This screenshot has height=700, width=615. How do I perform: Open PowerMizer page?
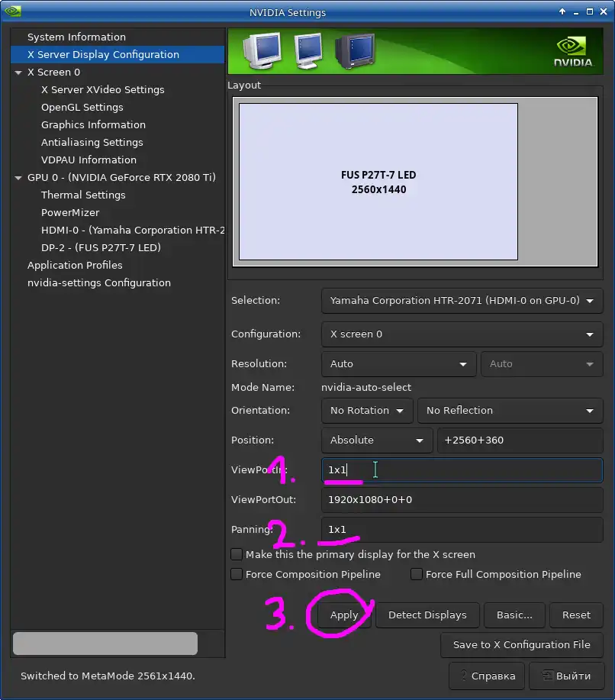[70, 212]
